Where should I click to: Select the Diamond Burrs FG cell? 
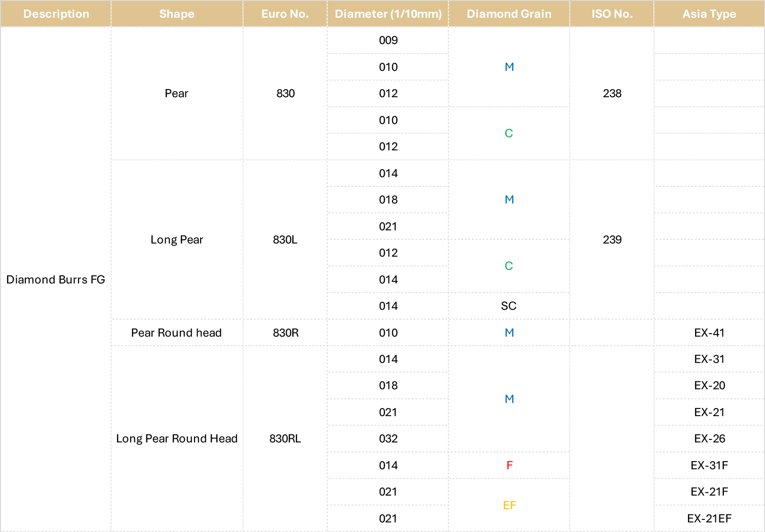coord(56,279)
